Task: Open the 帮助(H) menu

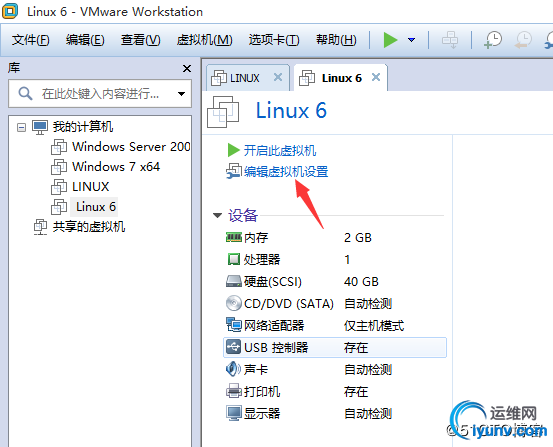Action: click(336, 40)
